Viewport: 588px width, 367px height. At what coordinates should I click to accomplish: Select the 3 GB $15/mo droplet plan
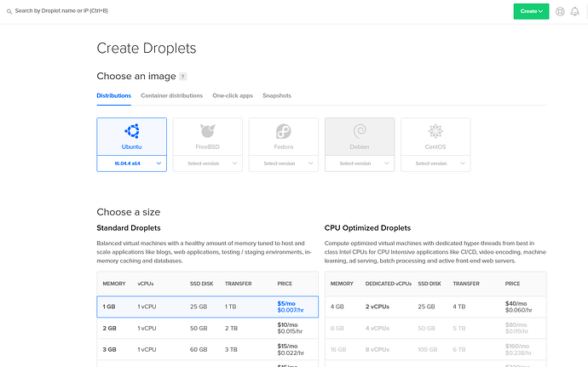208,350
